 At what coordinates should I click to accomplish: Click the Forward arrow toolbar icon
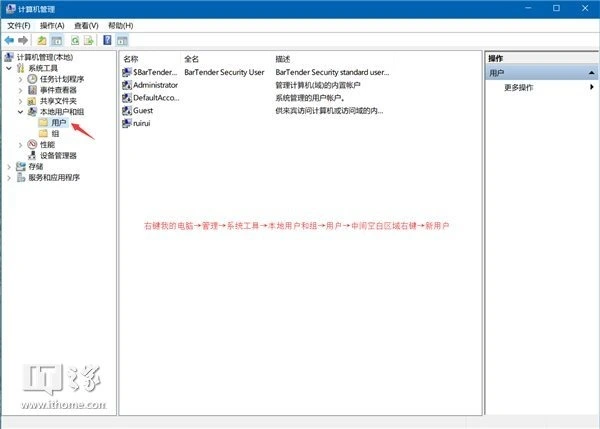tap(23, 40)
